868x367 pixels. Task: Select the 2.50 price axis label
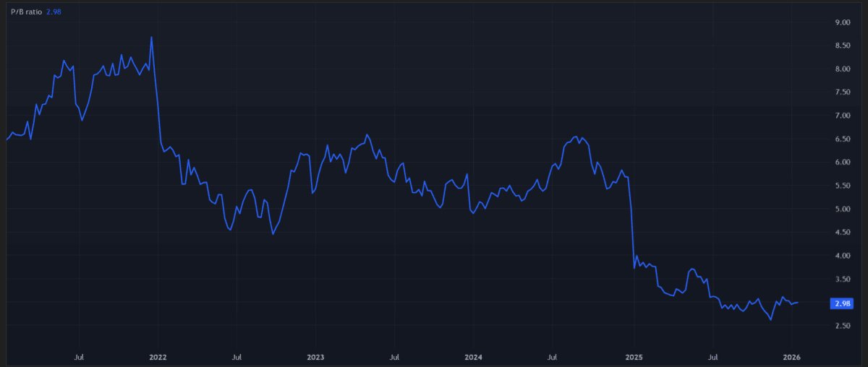coord(842,326)
